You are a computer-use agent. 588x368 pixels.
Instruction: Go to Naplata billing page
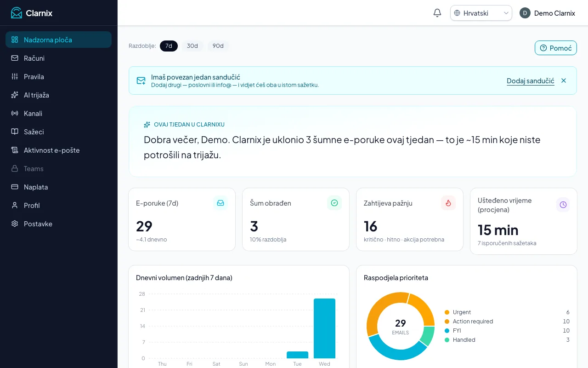(x=58, y=187)
